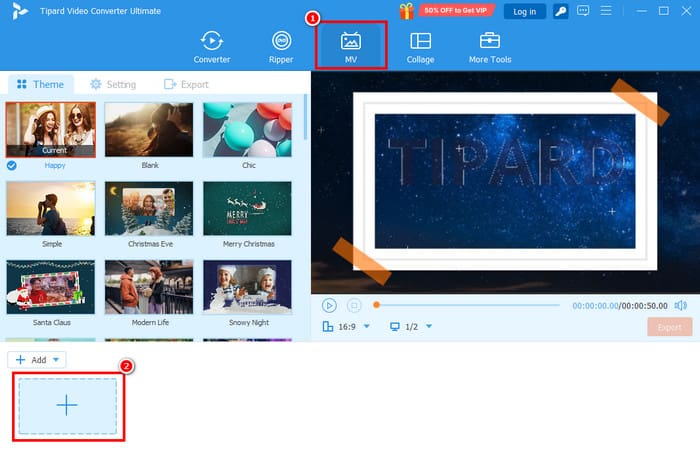The image size is (700, 453).
Task: Click the key register icon
Action: 561,11
